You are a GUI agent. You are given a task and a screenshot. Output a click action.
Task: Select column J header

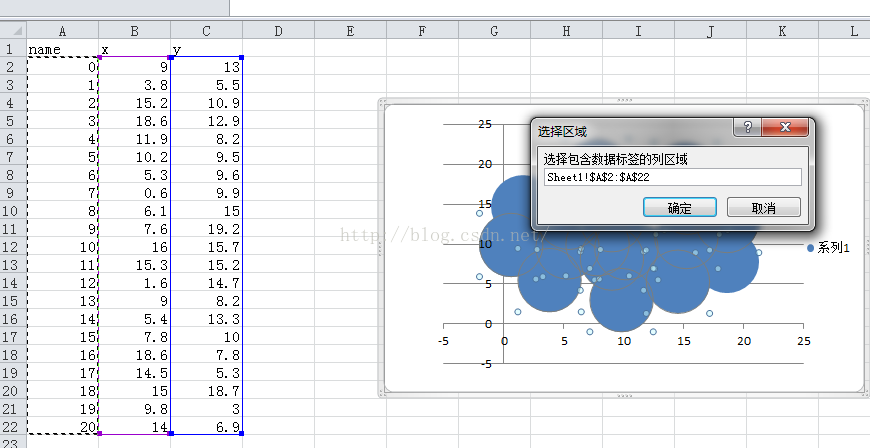click(711, 31)
